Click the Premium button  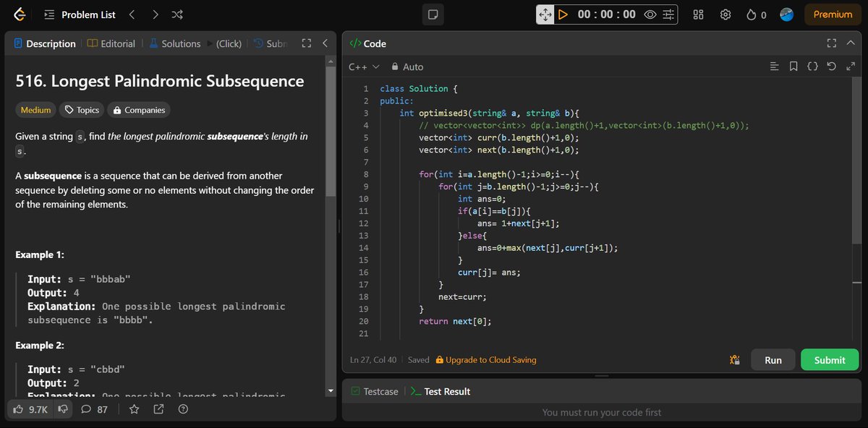[833, 14]
